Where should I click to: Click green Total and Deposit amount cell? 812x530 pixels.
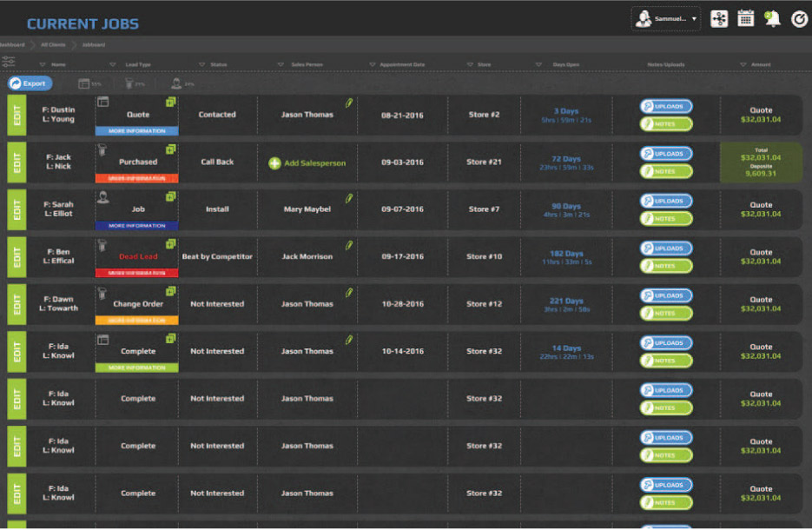761,162
